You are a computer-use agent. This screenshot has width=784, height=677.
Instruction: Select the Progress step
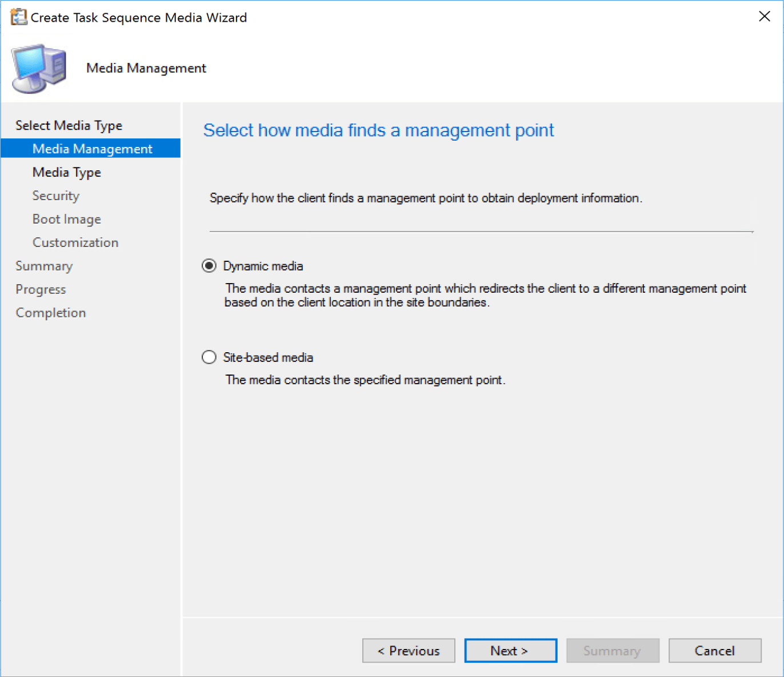[x=41, y=289]
